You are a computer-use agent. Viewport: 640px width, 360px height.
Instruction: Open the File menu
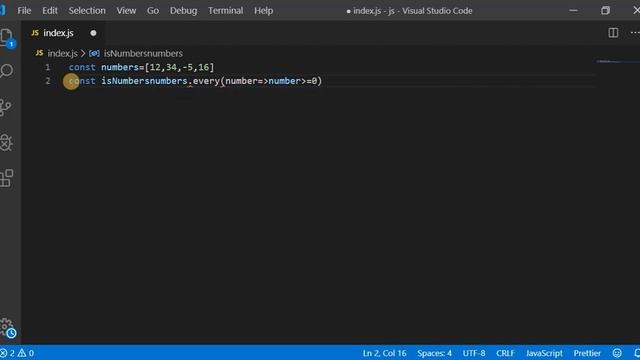pos(24,11)
